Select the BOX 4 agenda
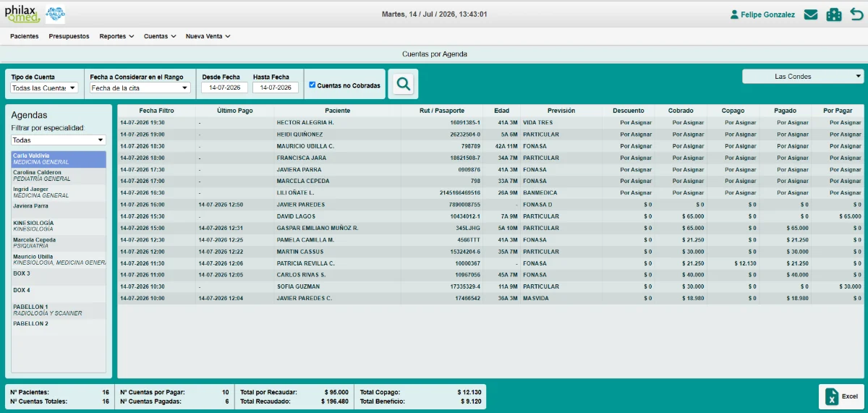868x413 pixels. [59, 293]
